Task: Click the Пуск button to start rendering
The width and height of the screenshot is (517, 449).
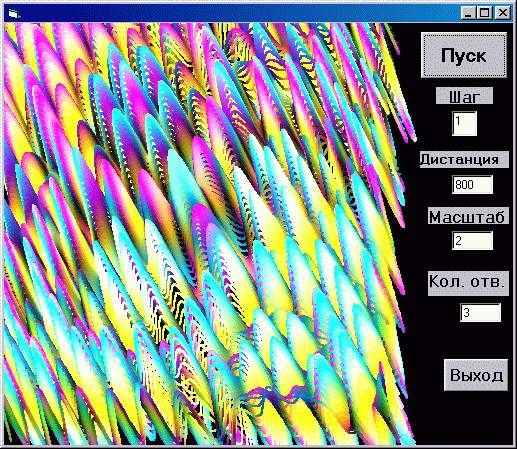Action: (x=464, y=55)
